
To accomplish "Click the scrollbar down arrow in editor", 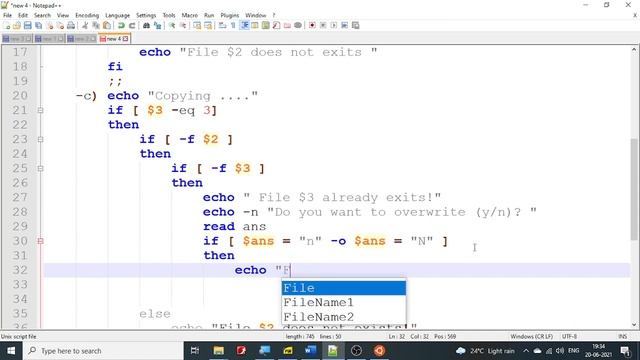I will (x=634, y=325).
